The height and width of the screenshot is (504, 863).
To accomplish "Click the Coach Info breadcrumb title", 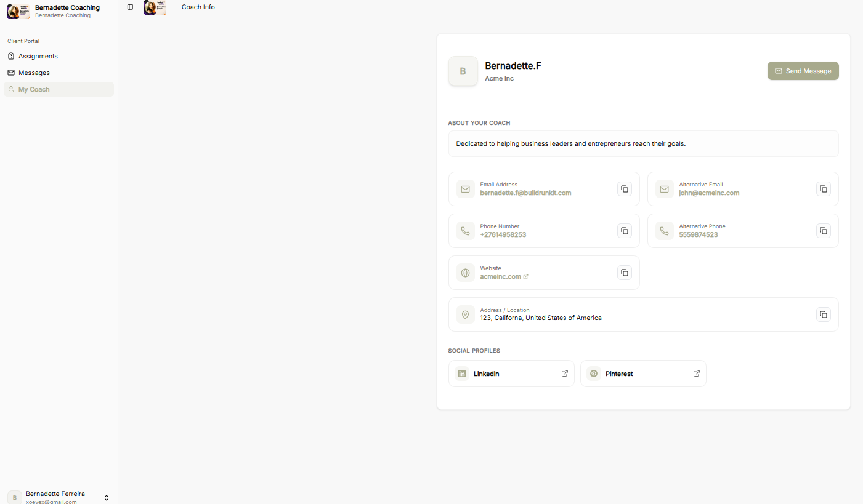I will tap(198, 7).
